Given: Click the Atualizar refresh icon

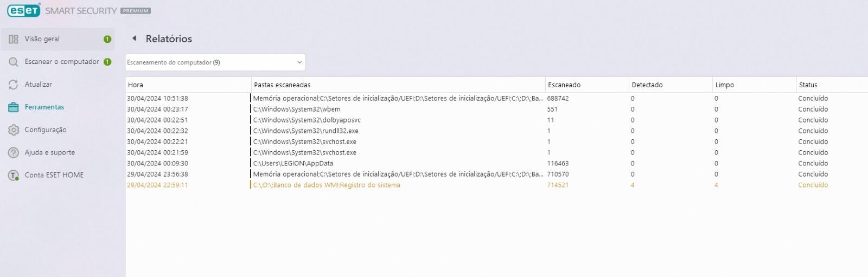Looking at the screenshot, I should 14,85.
